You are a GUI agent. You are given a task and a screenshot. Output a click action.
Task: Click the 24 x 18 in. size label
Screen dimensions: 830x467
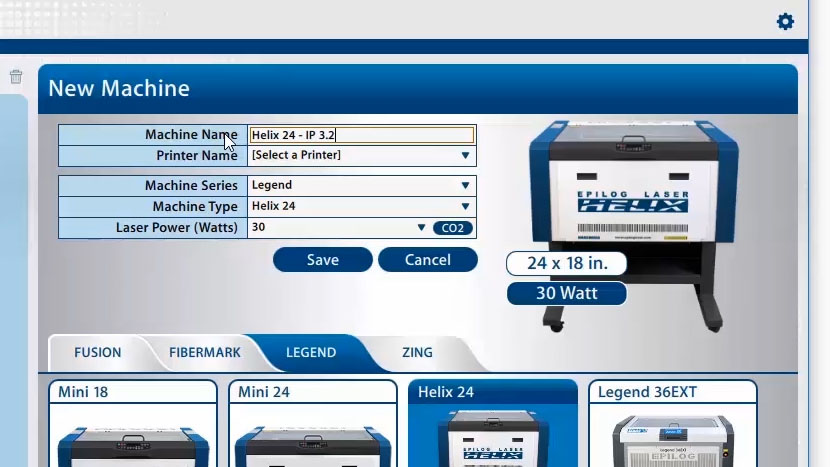click(x=566, y=264)
